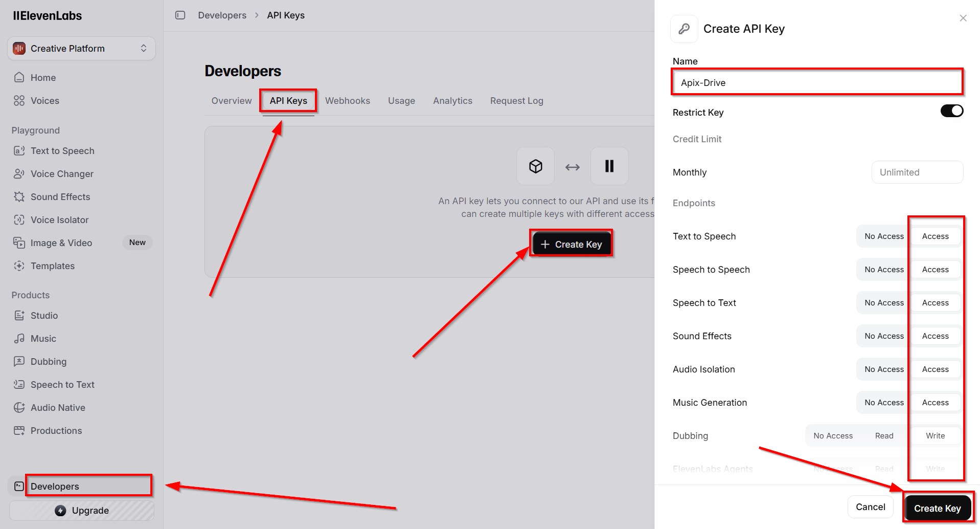Viewport: 980px width, 529px height.
Task: Click the Monthly credit limit field
Action: (917, 172)
